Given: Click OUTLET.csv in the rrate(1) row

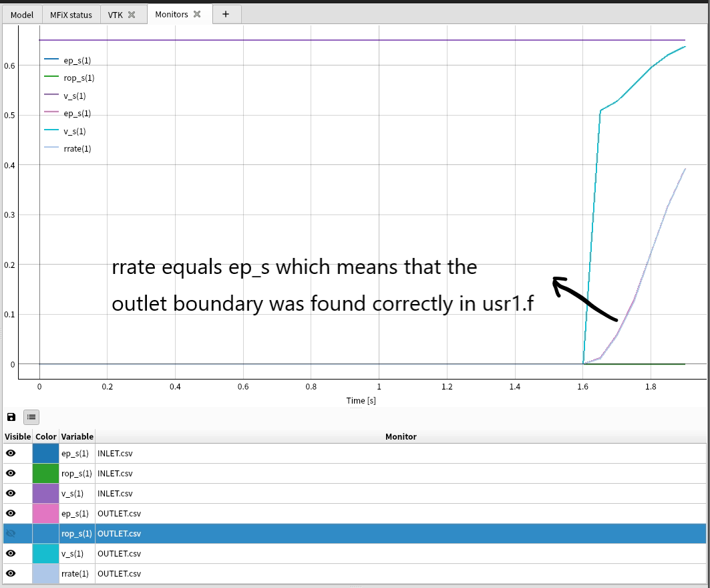Looking at the screenshot, I should 119,573.
